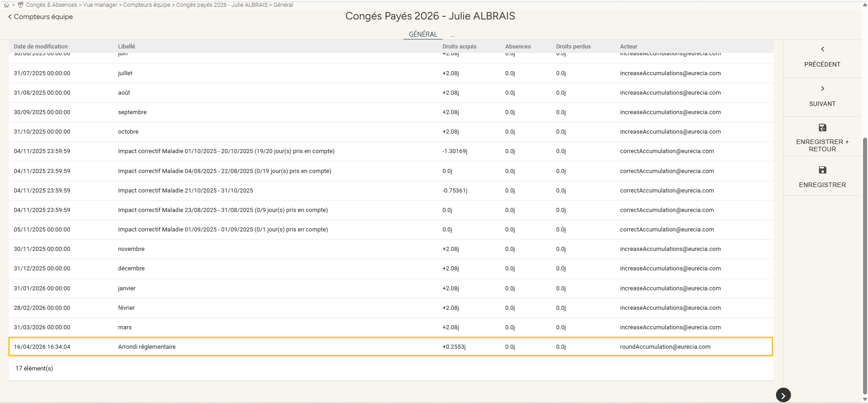Viewport: 868px width, 404px height.
Task: Click the Congés & Absences module icon
Action: point(21,5)
